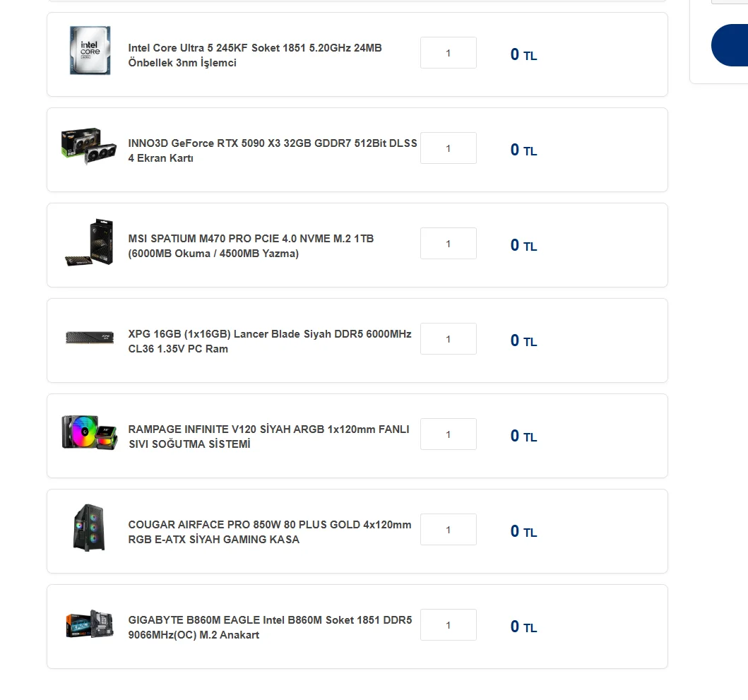Open the GIGABYTE B860M EAGLE Anakart title
Viewport: 748px width, 700px height.
coord(270,627)
